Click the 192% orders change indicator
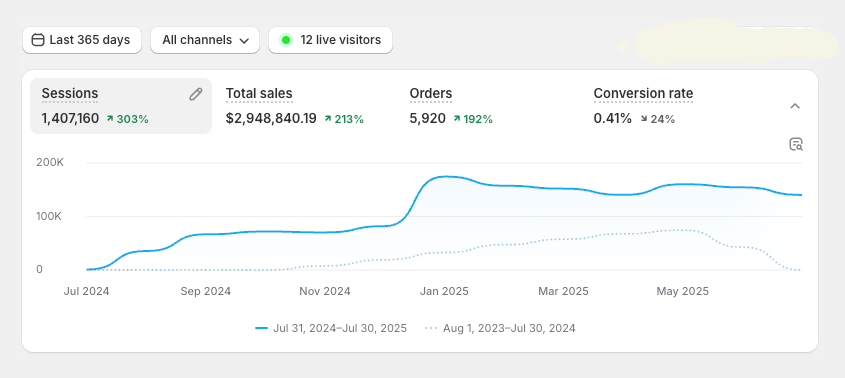This screenshot has width=845, height=378. [473, 119]
